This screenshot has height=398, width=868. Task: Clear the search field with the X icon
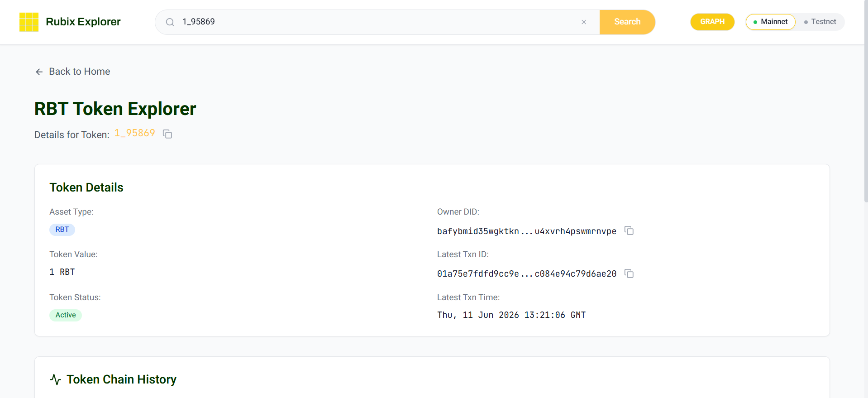(584, 22)
